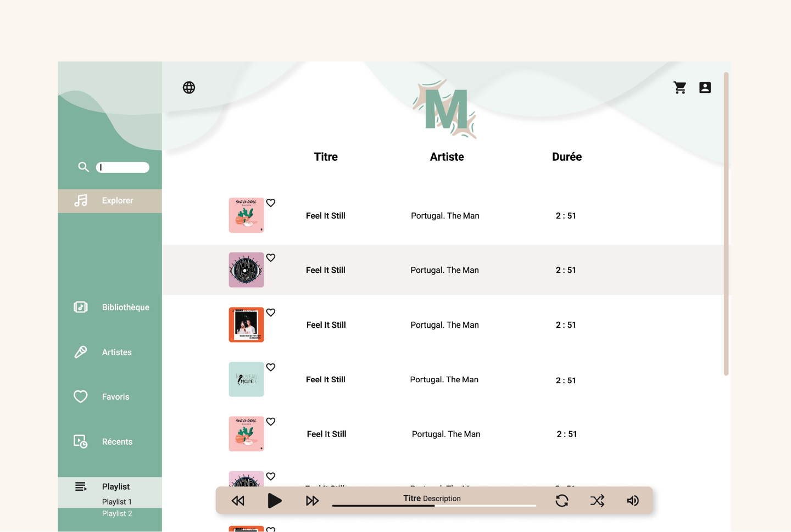Click the Artistes microphone icon
The height and width of the screenshot is (532, 791).
pyautogui.click(x=81, y=352)
